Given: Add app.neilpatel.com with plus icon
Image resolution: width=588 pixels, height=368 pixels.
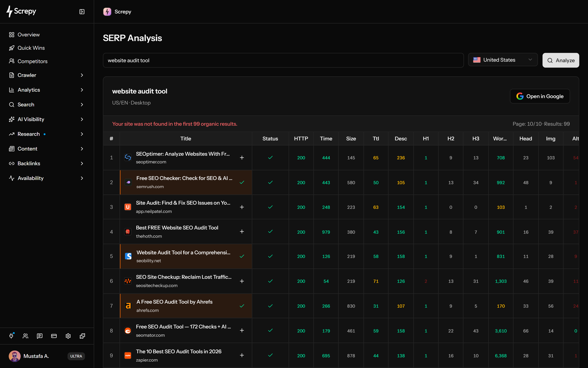Looking at the screenshot, I should coord(242,207).
